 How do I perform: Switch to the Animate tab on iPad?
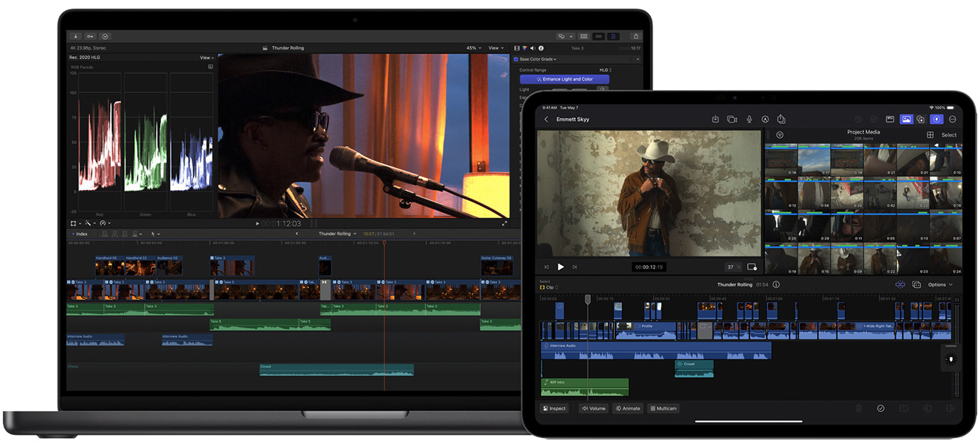tap(628, 408)
